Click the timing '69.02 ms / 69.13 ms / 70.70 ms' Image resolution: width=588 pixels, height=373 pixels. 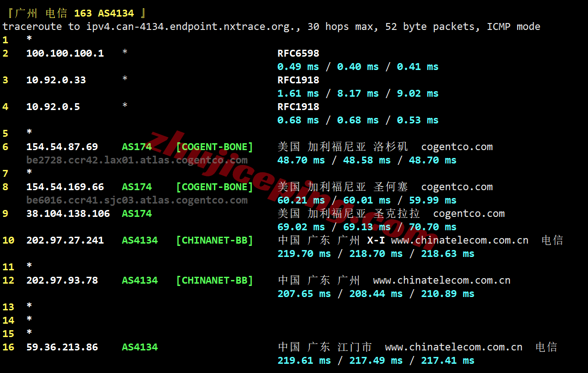(x=367, y=227)
